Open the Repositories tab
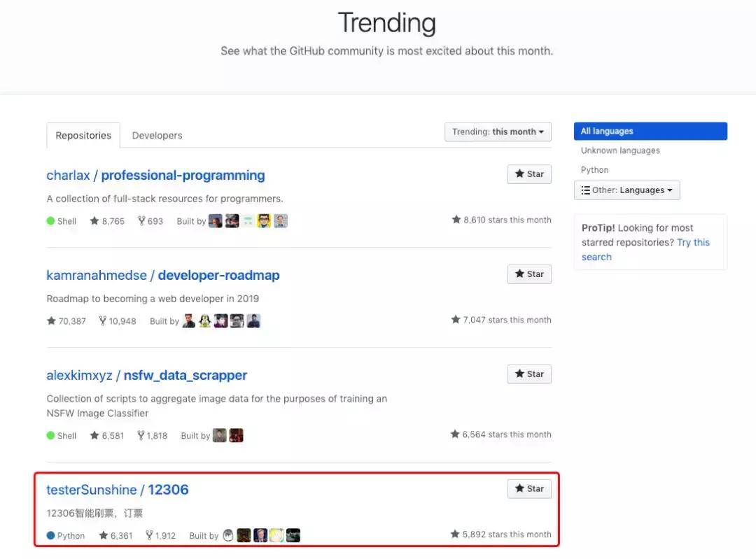Viewport: 756px width, 559px height. tap(83, 136)
